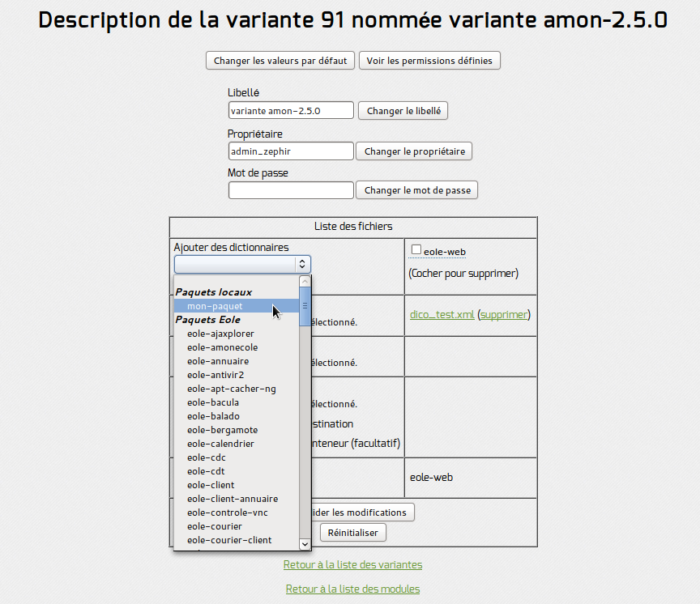This screenshot has width=700, height=604.
Task: Open the Ajouter des dictionnaires combo box
Action: (242, 264)
